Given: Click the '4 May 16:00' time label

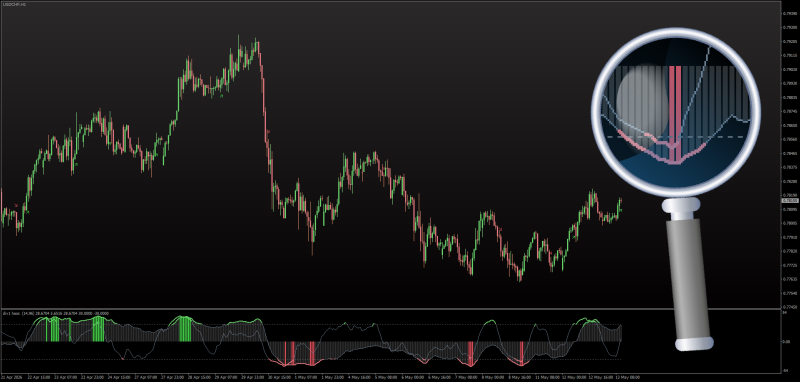Looking at the screenshot, I should point(359,377).
